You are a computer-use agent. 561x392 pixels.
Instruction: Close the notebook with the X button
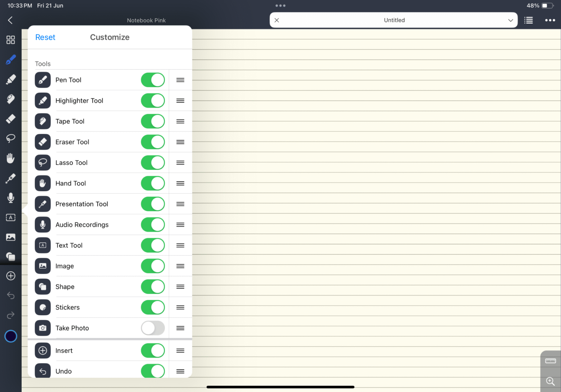tap(276, 20)
